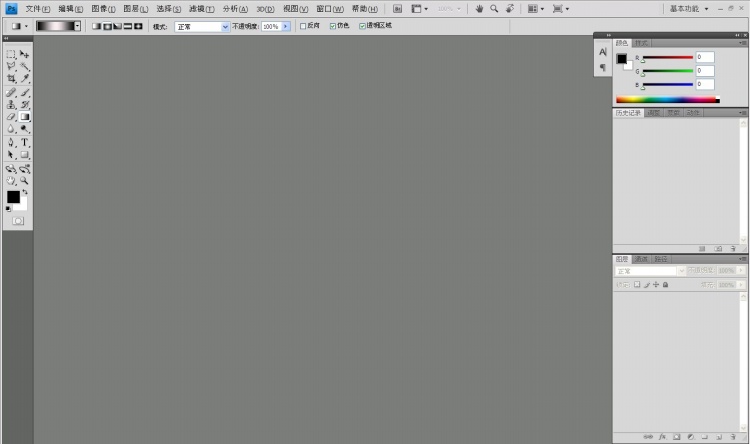The image size is (750, 444).
Task: Switch to the 历史记录 (History) tab
Action: coord(628,113)
